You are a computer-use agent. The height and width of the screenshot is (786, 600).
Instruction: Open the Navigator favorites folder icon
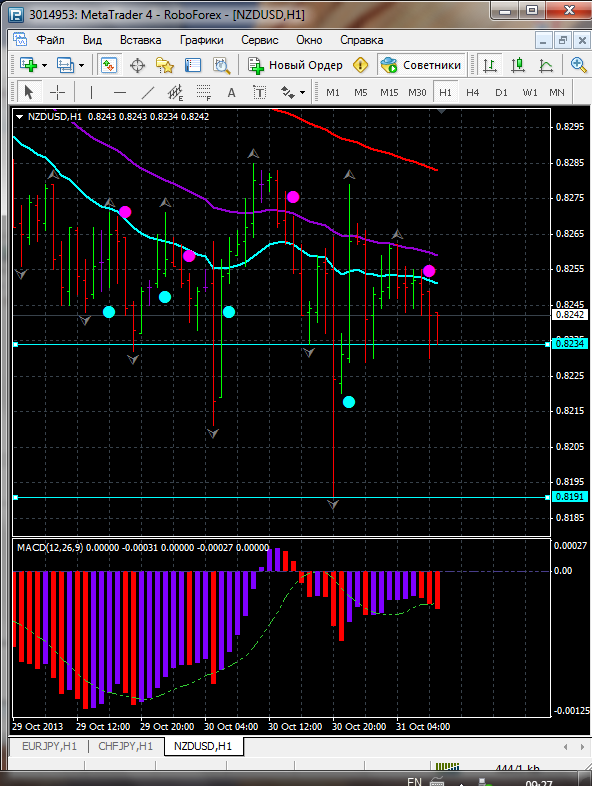pyautogui.click(x=165, y=65)
